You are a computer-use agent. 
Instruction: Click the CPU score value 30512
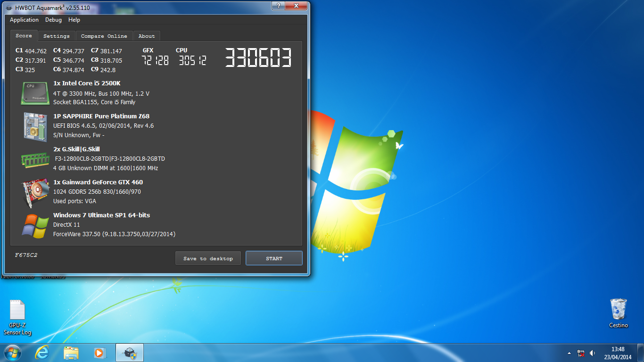click(x=192, y=60)
